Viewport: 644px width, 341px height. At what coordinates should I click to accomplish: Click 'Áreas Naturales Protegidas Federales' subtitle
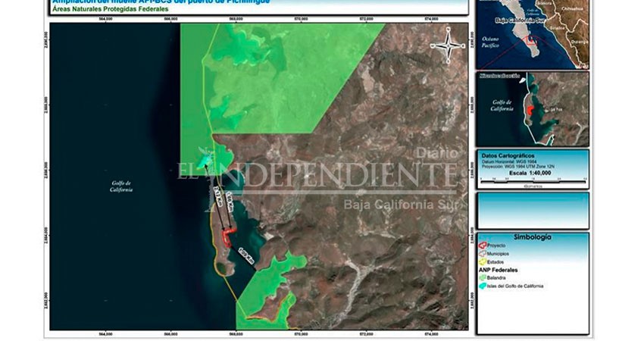pos(110,9)
